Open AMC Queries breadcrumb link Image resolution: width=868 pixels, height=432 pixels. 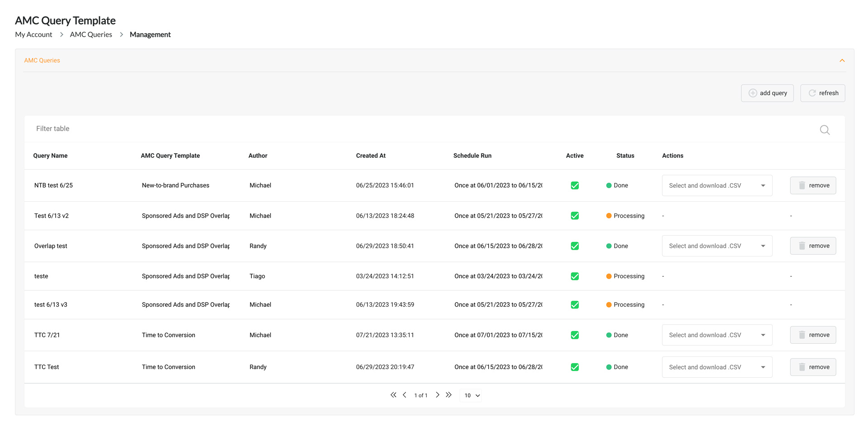[91, 34]
